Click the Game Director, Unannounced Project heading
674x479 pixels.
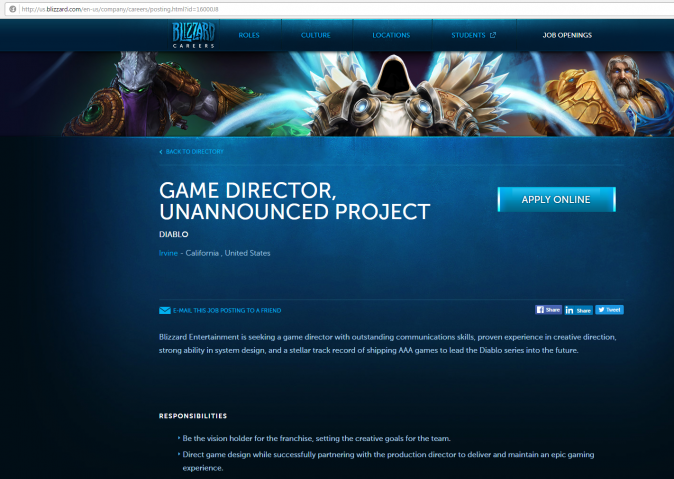pos(294,201)
